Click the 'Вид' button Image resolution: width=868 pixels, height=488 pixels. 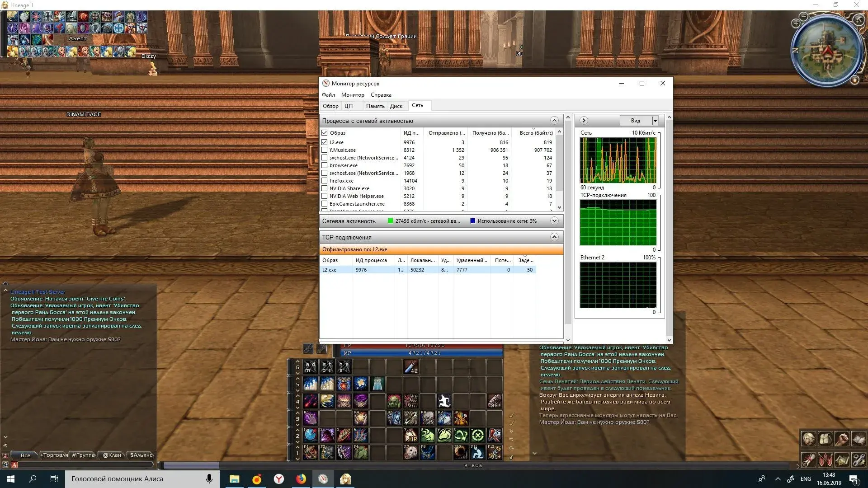click(x=636, y=121)
